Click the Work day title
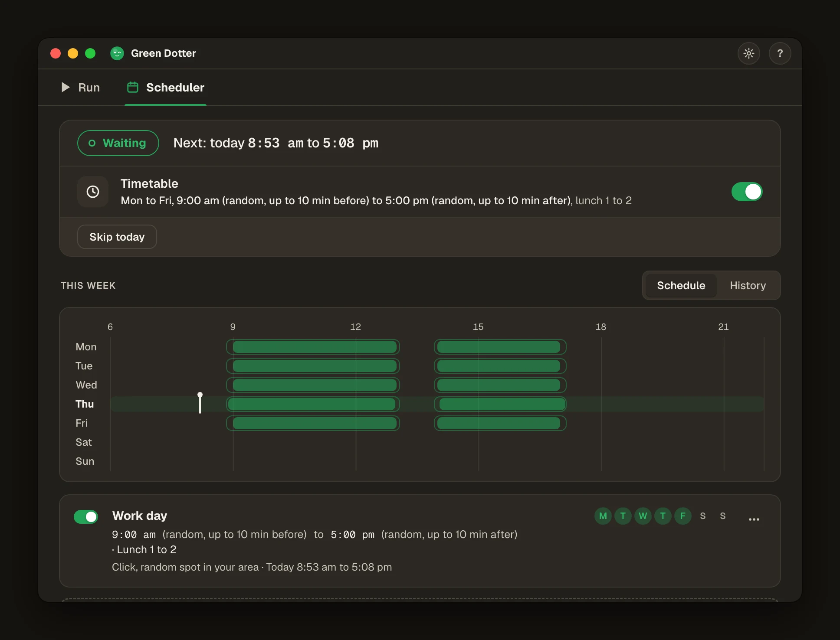Viewport: 840px width, 640px height. [x=140, y=516]
